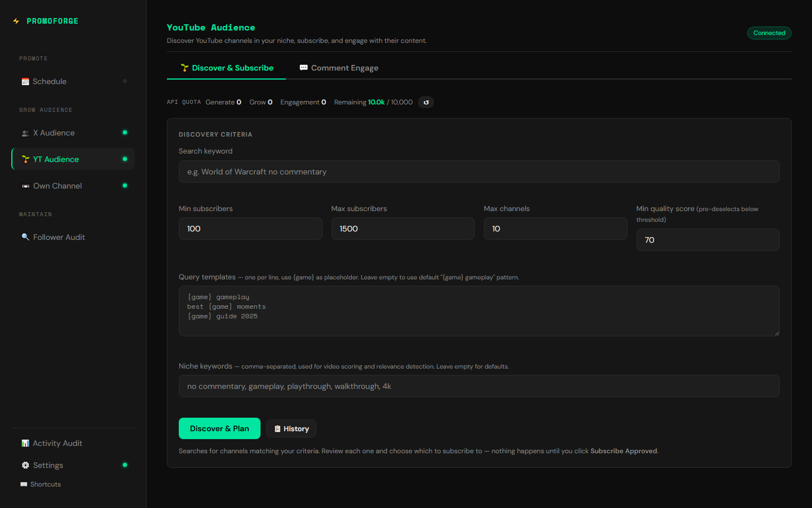Image resolution: width=812 pixels, height=508 pixels.
Task: Click the Generate 0 quota counter
Action: (223, 102)
